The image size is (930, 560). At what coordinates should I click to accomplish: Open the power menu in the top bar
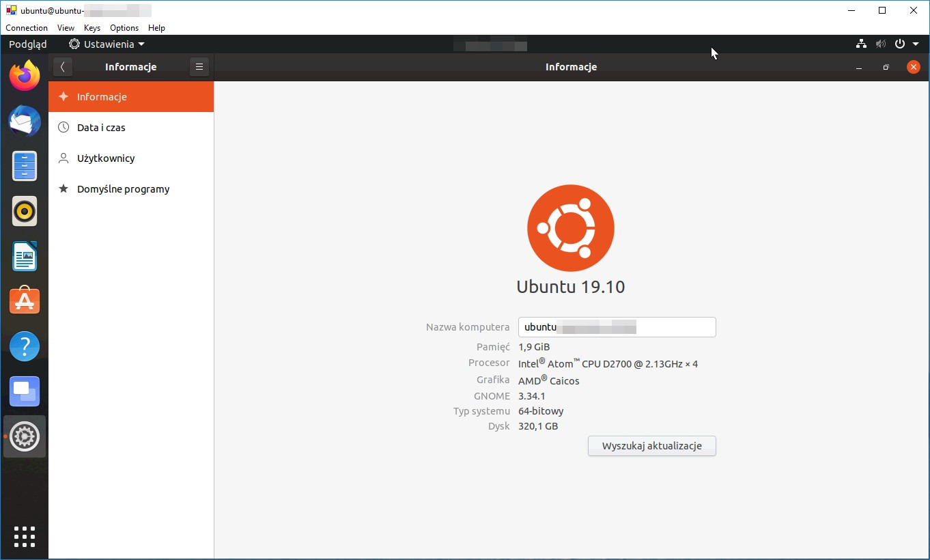pos(907,44)
